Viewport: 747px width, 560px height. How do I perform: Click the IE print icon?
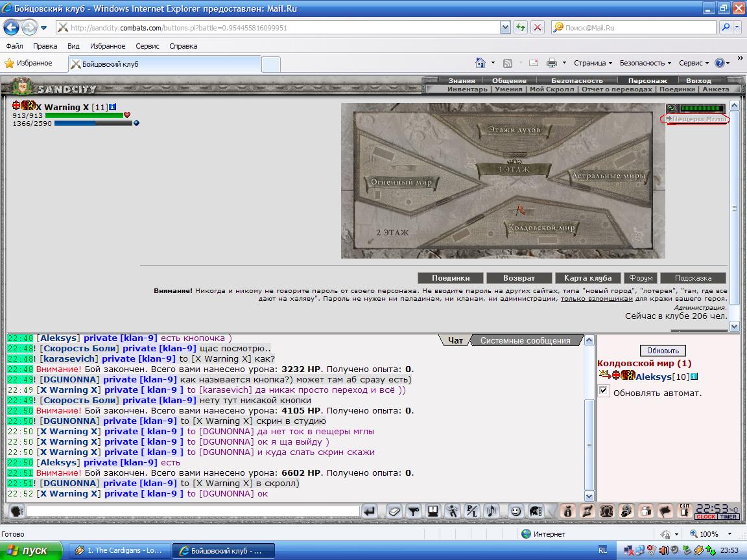click(x=552, y=63)
